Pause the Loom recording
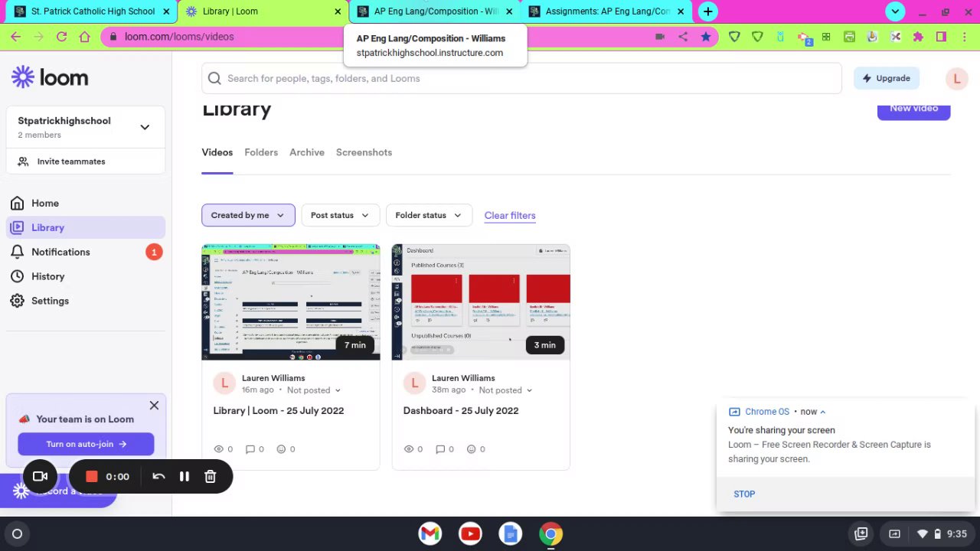 (x=185, y=477)
